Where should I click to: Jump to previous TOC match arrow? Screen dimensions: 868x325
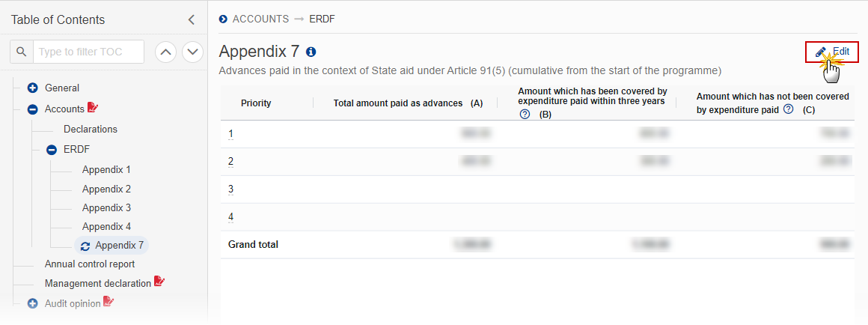[x=165, y=52]
